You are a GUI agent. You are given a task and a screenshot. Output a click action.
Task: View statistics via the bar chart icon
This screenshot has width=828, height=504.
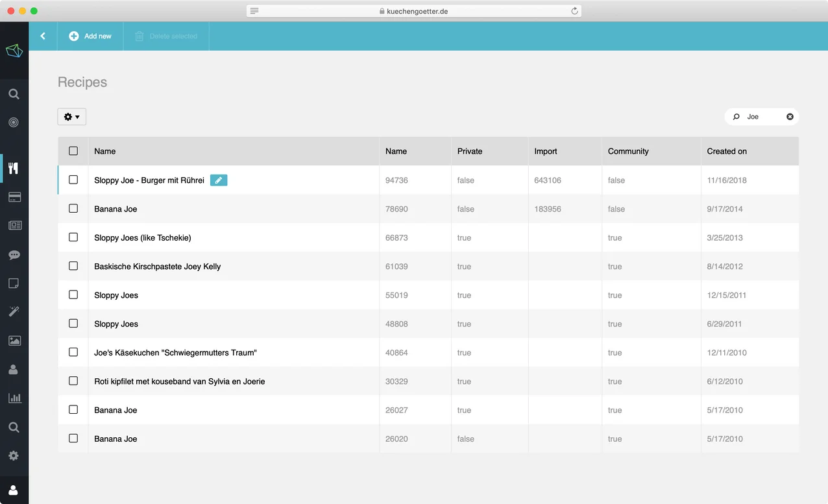pos(14,398)
